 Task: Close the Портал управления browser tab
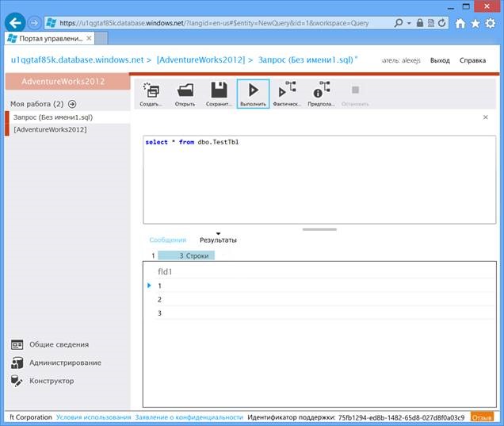click(89, 38)
